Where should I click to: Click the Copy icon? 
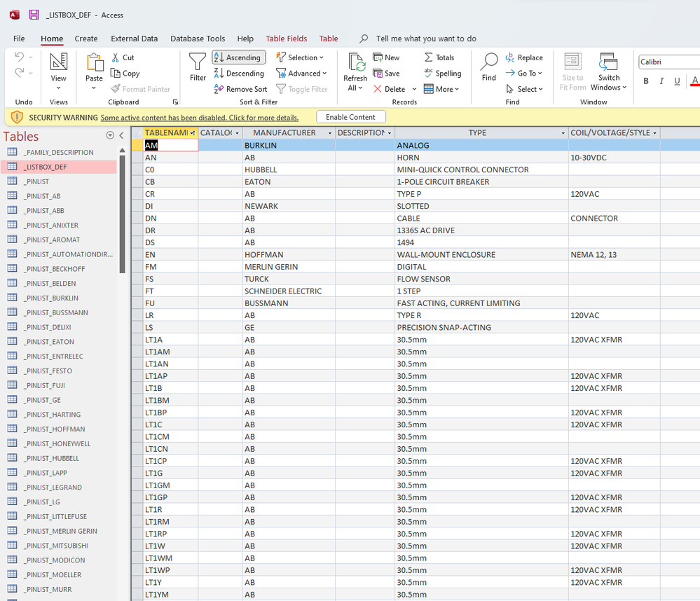click(x=116, y=73)
